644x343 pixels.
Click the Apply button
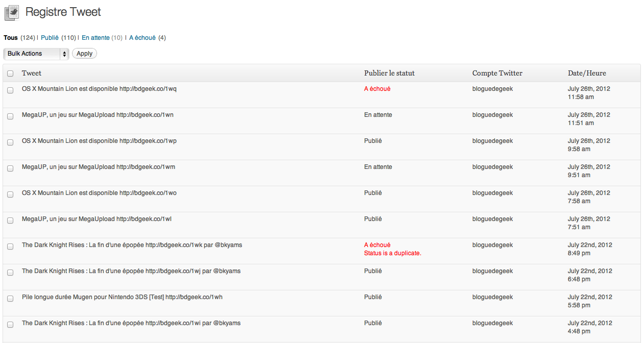84,54
